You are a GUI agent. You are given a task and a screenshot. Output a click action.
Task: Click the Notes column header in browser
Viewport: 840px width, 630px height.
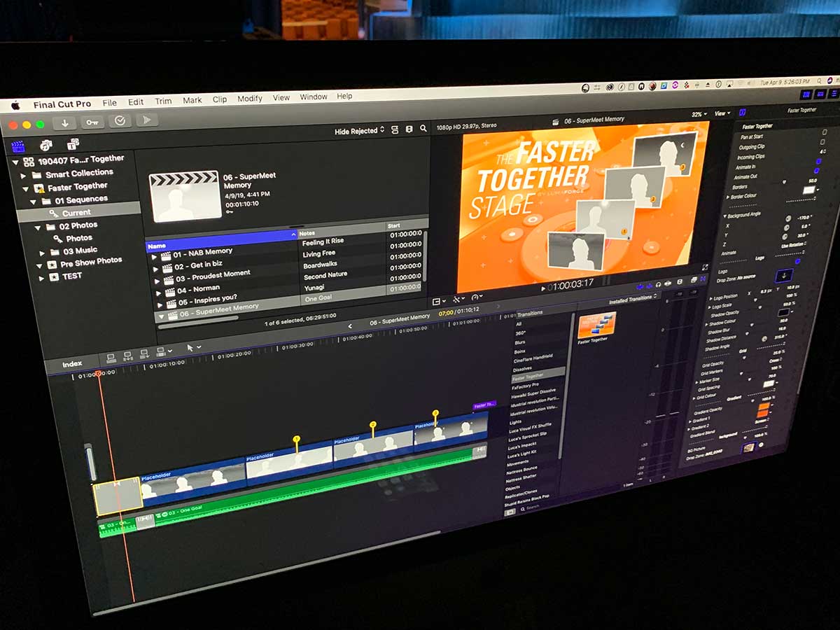pyautogui.click(x=342, y=232)
